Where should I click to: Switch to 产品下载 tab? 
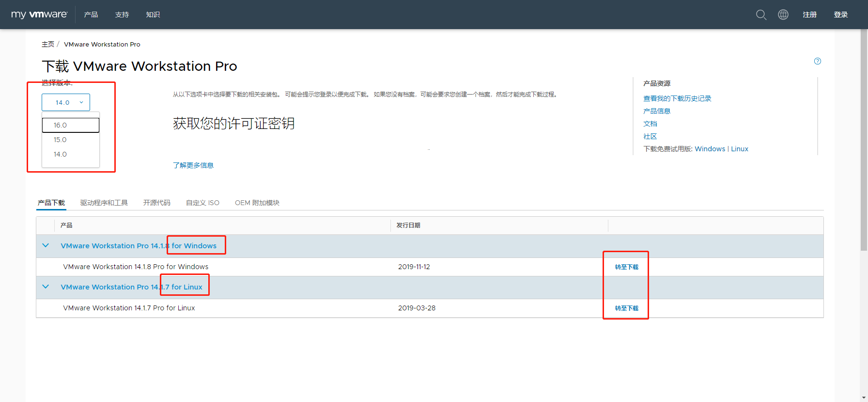[51, 203]
